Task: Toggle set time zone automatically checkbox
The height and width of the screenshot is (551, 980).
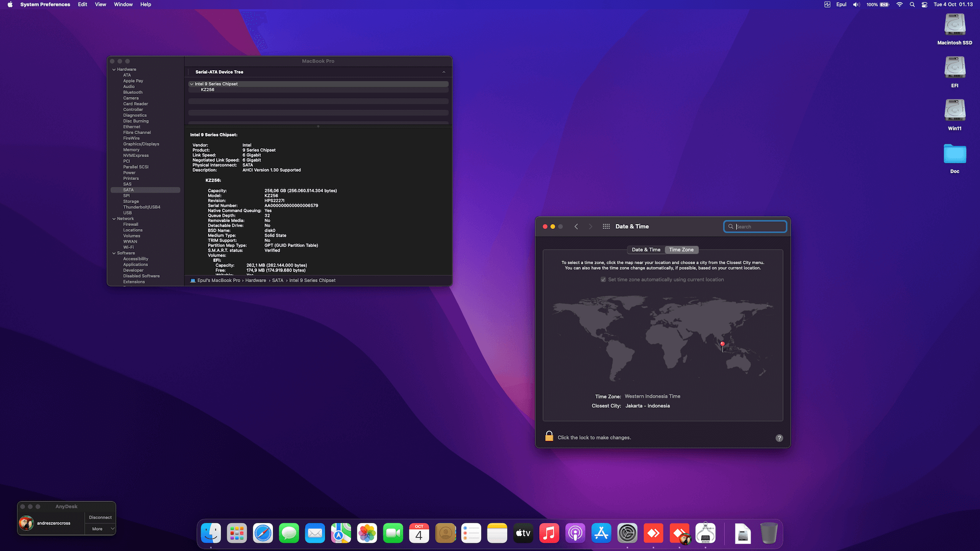Action: click(x=603, y=280)
